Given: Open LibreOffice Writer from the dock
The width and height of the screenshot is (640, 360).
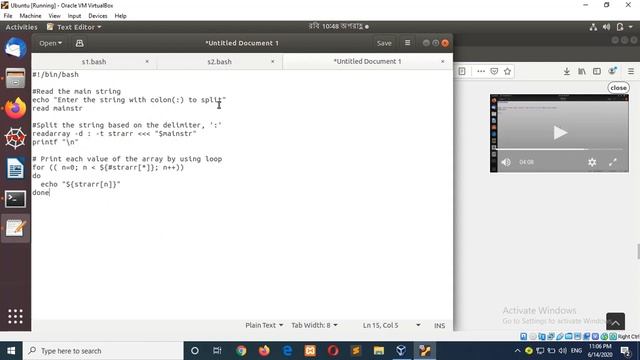Looking at the screenshot, I should click(16, 168).
